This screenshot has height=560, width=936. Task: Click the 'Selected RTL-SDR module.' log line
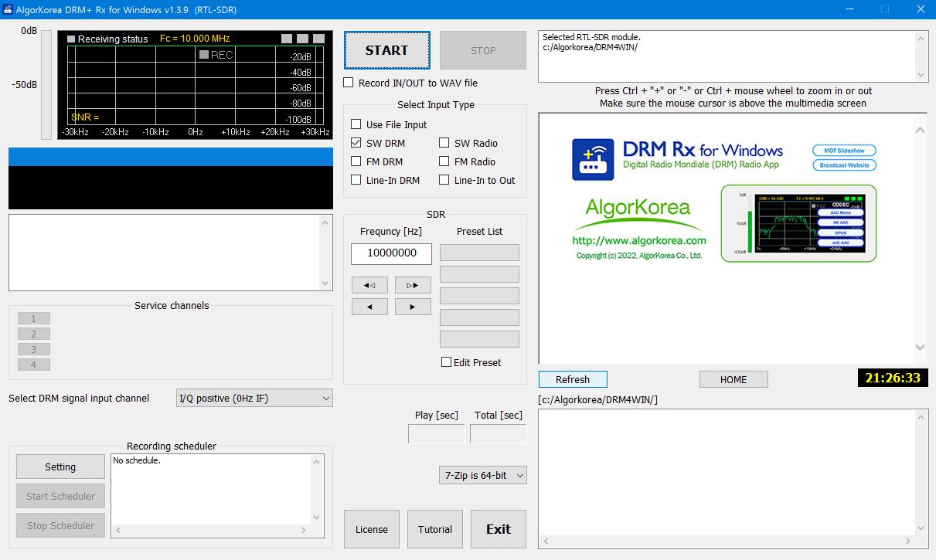tap(591, 37)
